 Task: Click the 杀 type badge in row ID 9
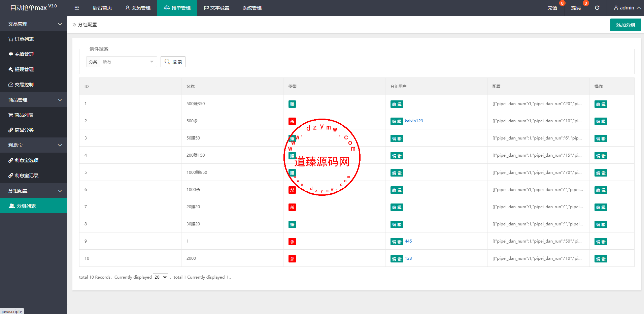[x=292, y=242]
